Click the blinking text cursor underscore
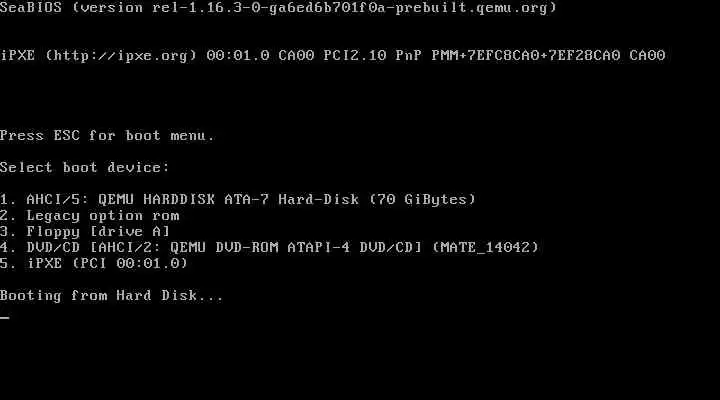Screen dimensions: 720x400 tap(5, 317)
